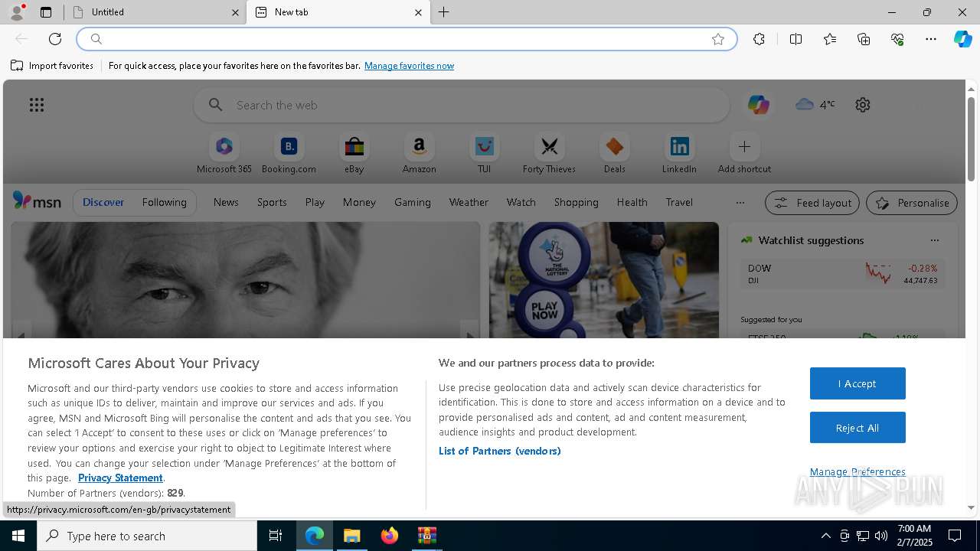Image resolution: width=980 pixels, height=551 pixels.
Task: Open the browser profile icon
Action: 17,12
